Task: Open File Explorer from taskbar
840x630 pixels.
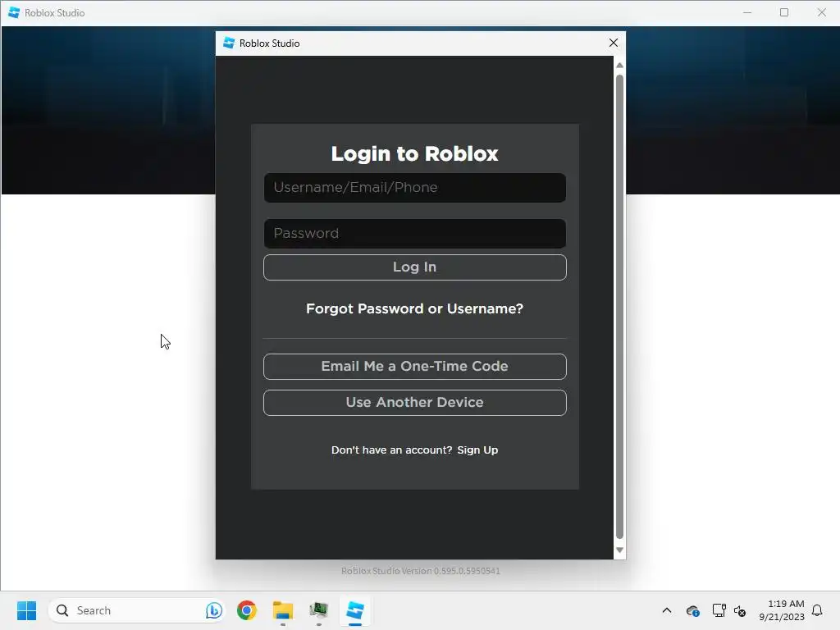Action: pyautogui.click(x=283, y=610)
